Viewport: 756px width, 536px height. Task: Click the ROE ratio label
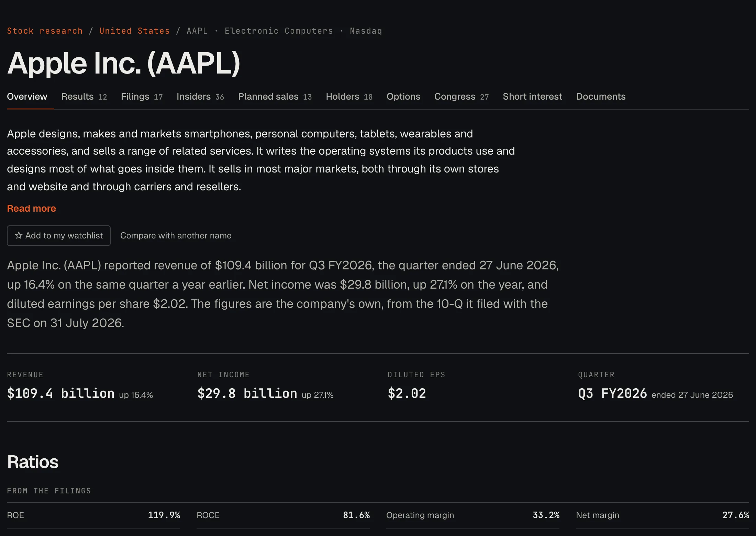15,515
